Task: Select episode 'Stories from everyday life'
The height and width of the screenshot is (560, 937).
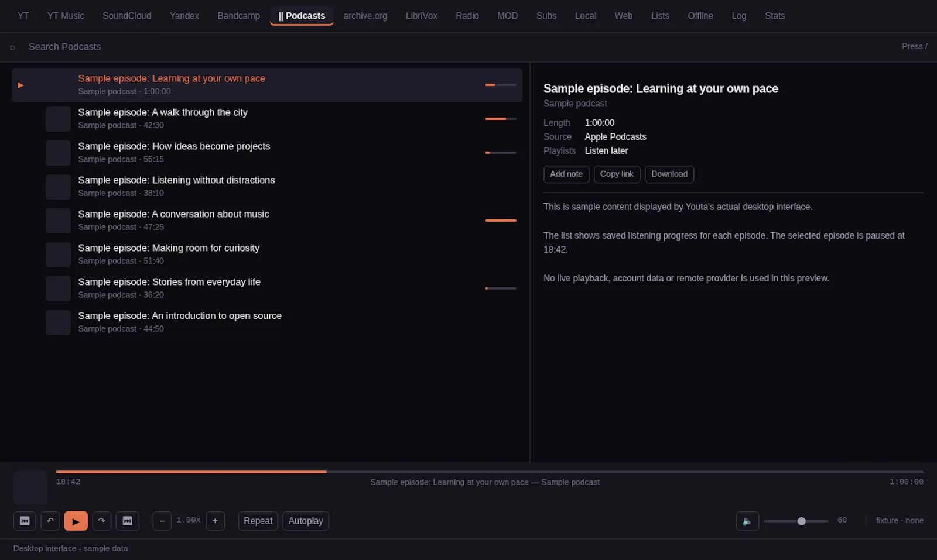Action: [x=267, y=288]
